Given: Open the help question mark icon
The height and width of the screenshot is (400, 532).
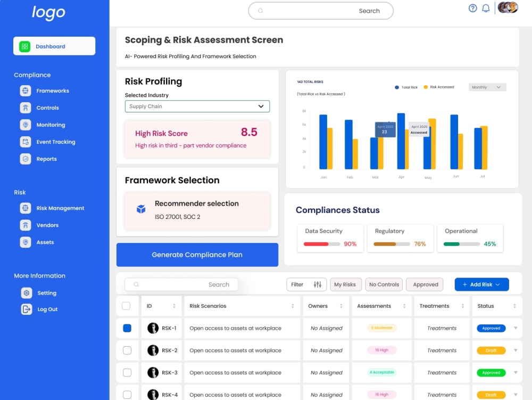Looking at the screenshot, I should click(x=472, y=8).
